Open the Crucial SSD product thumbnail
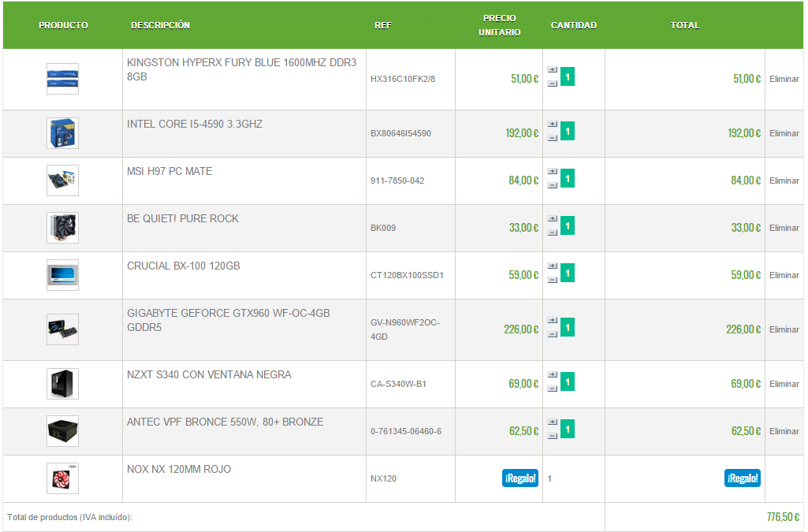This screenshot has height=532, width=808. pyautogui.click(x=62, y=276)
